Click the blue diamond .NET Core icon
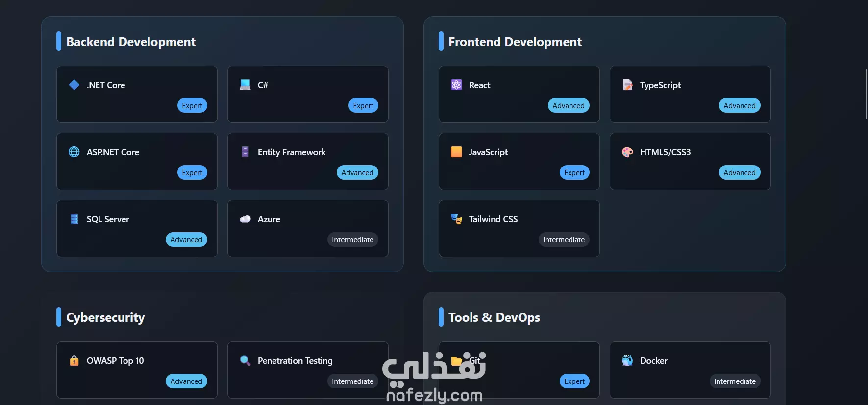 (74, 85)
